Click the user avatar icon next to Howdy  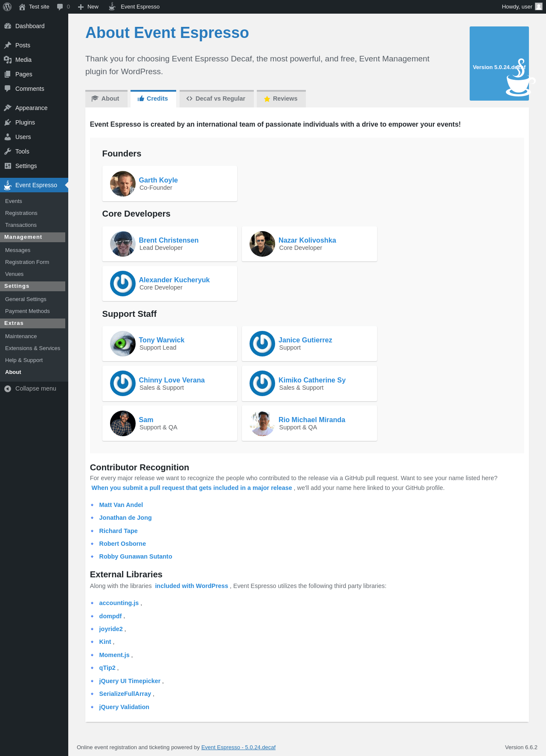click(539, 6)
